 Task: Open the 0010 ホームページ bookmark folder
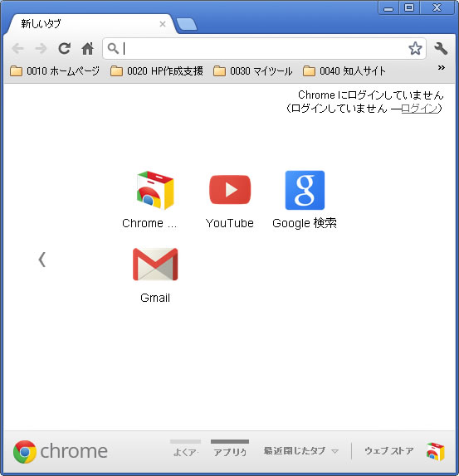tap(55, 71)
